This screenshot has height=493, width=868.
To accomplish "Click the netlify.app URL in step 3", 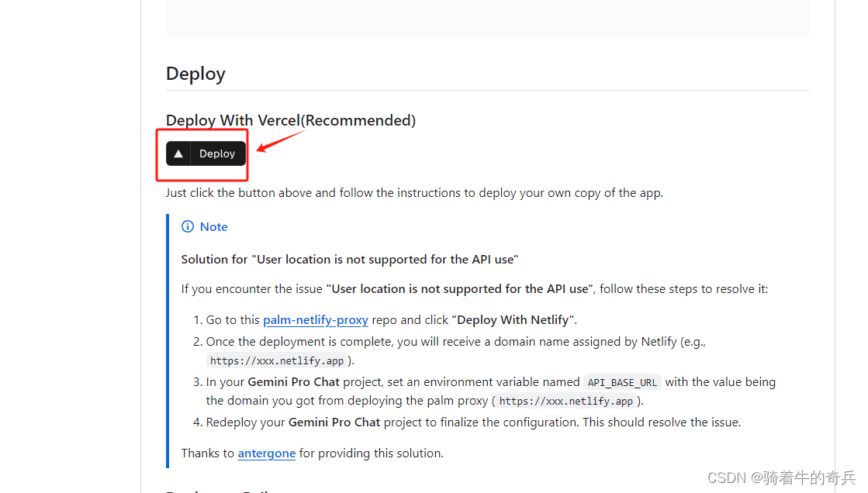I will [x=566, y=402].
